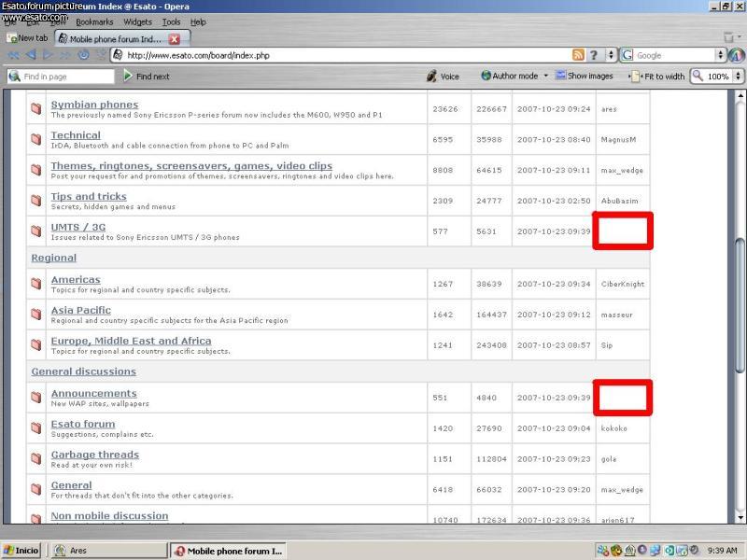This screenshot has height=560, width=747.
Task: Click the Find next button
Action: pos(147,77)
